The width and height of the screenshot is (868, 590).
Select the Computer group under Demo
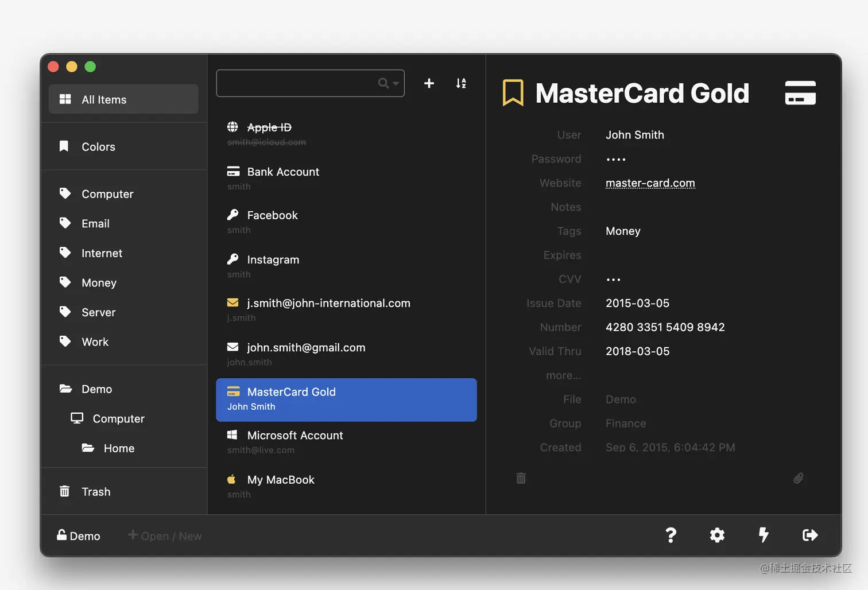tap(123, 418)
